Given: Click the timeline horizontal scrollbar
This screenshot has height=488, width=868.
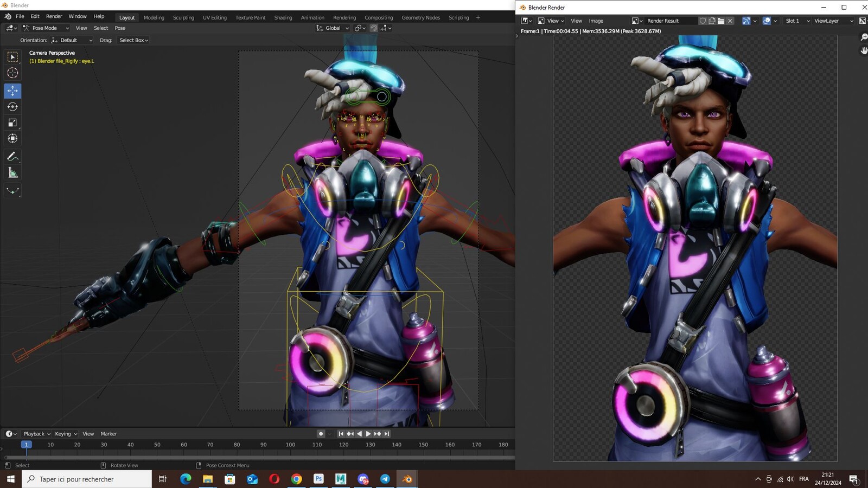Looking at the screenshot, I should [x=259, y=458].
